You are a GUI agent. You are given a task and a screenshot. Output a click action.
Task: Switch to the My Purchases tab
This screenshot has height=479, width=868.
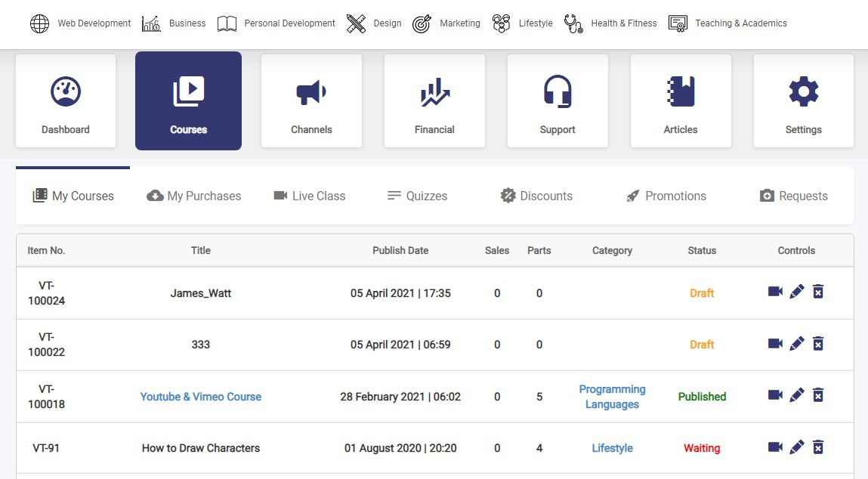tap(194, 196)
